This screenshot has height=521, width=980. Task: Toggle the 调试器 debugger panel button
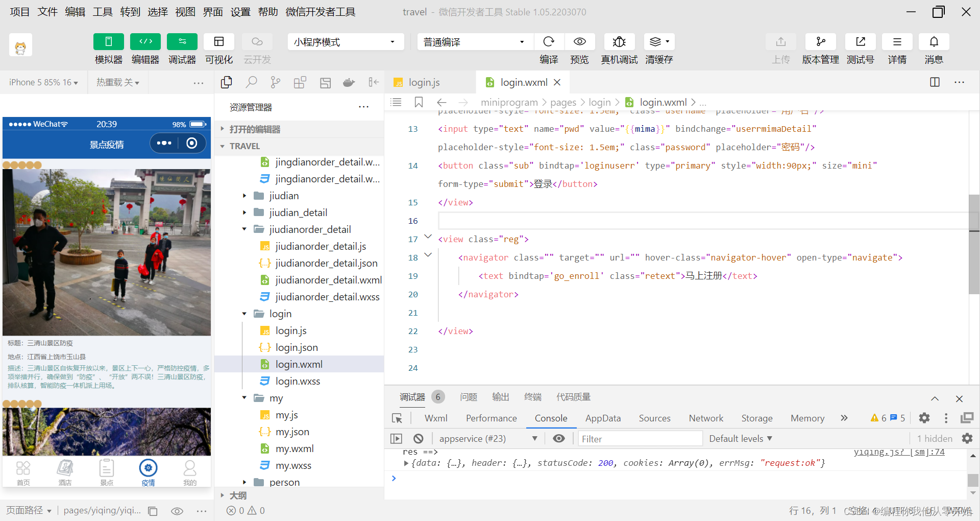tap(182, 41)
